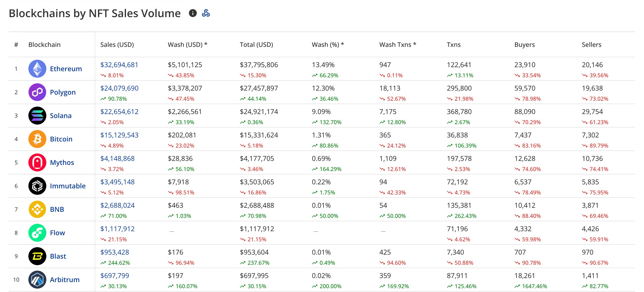The image size is (644, 292).
Task: Click the Solana logo icon
Action: point(37,115)
